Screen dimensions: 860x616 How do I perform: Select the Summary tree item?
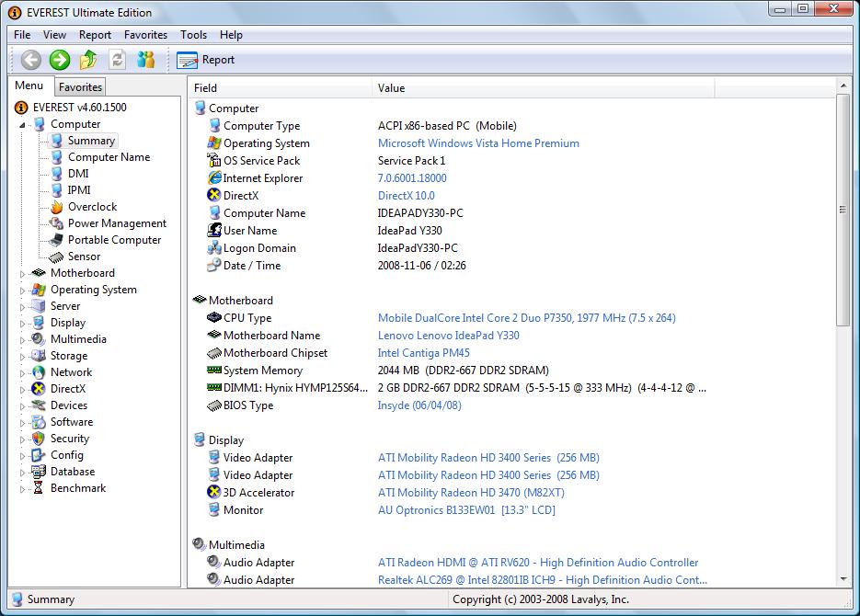point(91,141)
